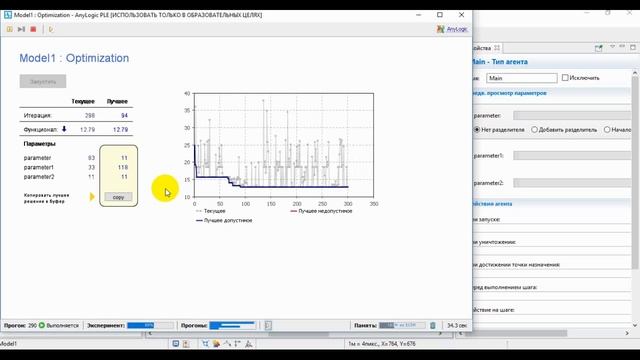The height and width of the screenshot is (360, 640).
Task: Click the 34.3 сек elapsed time
Action: coord(457,325)
